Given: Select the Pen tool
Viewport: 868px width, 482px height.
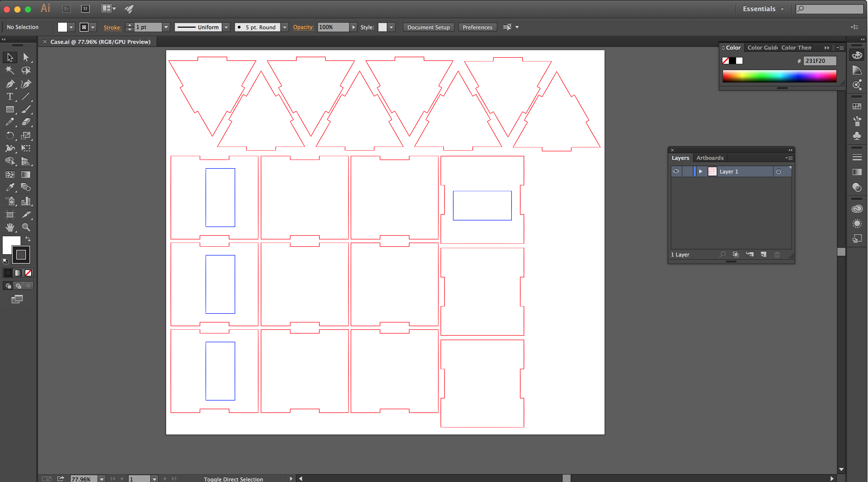Looking at the screenshot, I should (10, 84).
